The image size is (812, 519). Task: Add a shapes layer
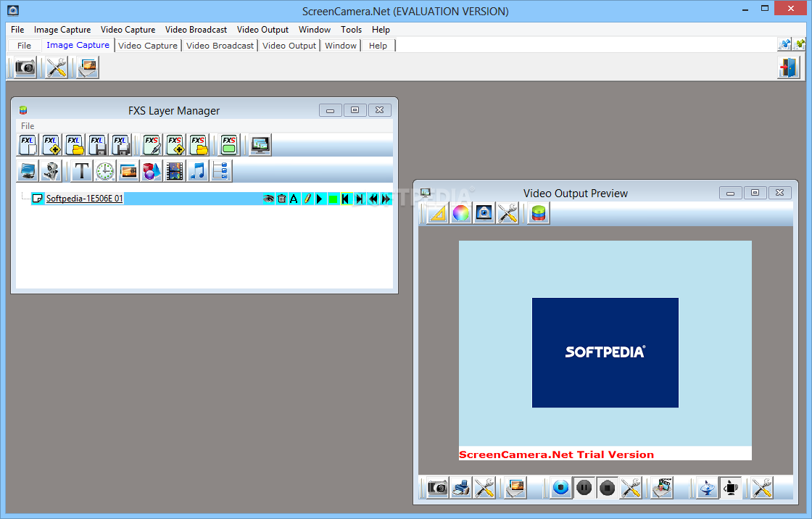pyautogui.click(x=152, y=171)
